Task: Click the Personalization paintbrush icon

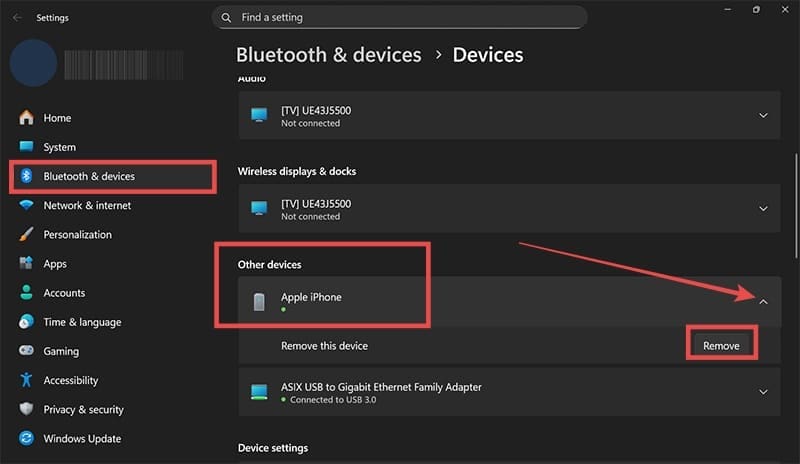Action: [26, 235]
